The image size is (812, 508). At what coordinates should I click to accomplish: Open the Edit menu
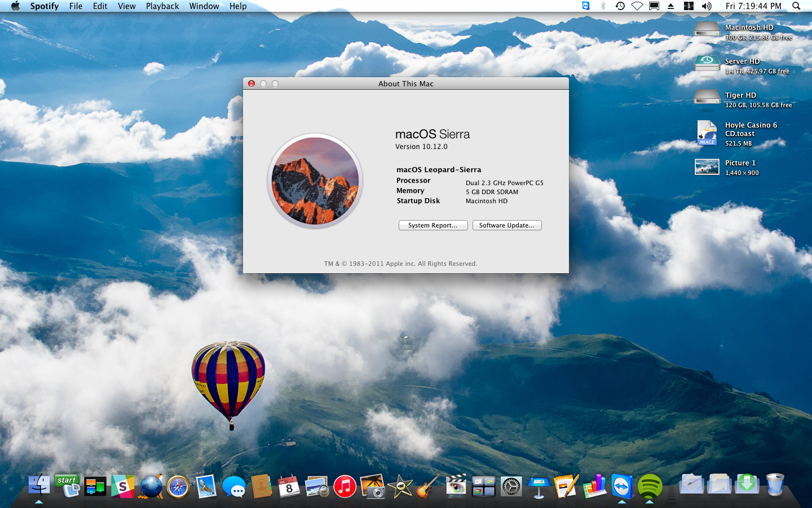coord(100,6)
